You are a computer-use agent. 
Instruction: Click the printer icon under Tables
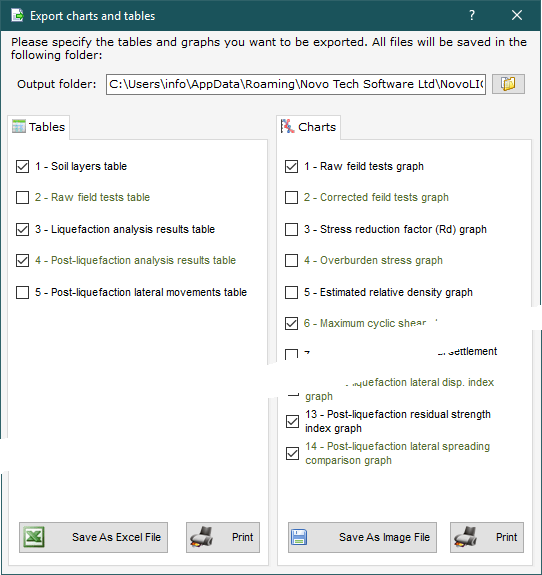tap(202, 537)
